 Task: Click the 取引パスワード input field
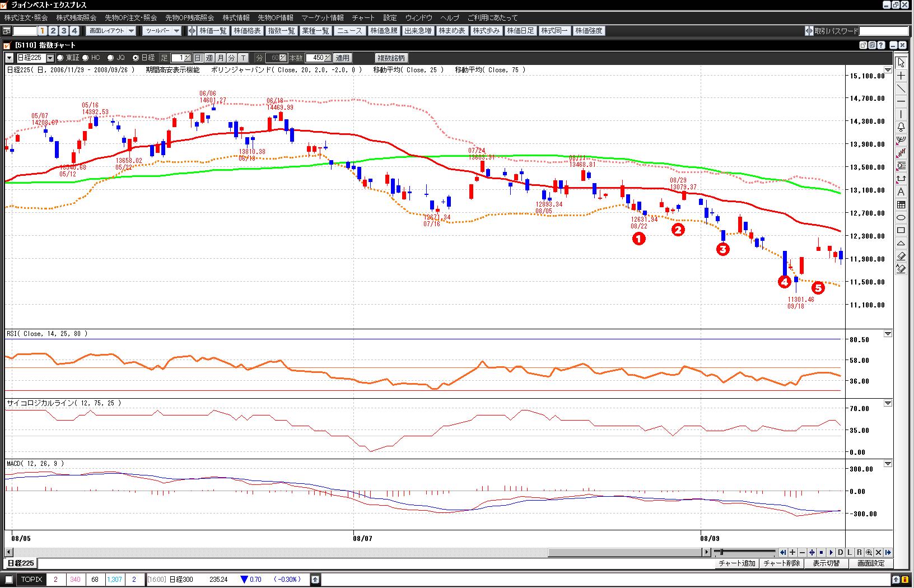coord(884,31)
